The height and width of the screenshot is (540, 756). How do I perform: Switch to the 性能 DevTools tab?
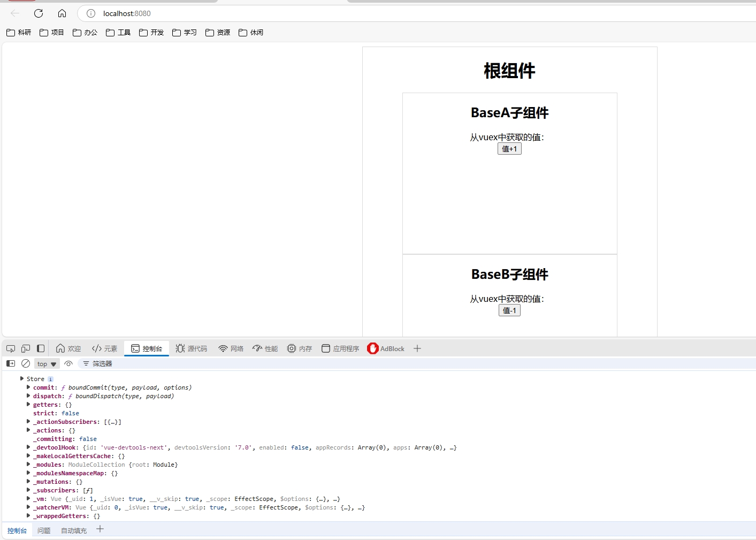tap(265, 348)
